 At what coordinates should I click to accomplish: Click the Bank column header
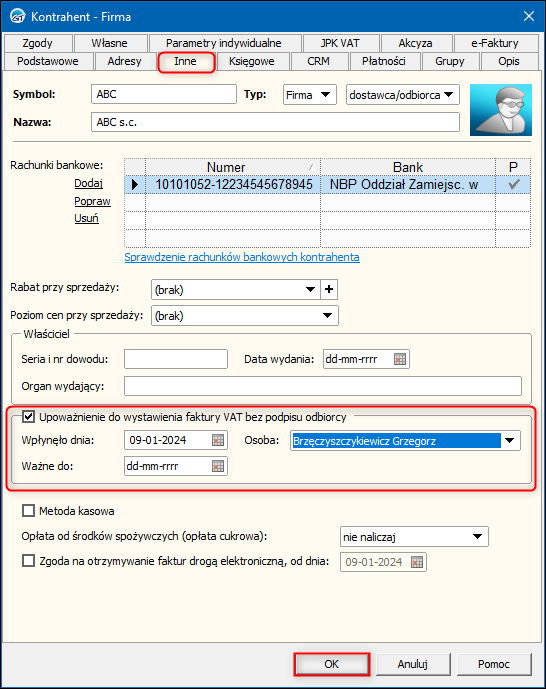pyautogui.click(x=408, y=167)
